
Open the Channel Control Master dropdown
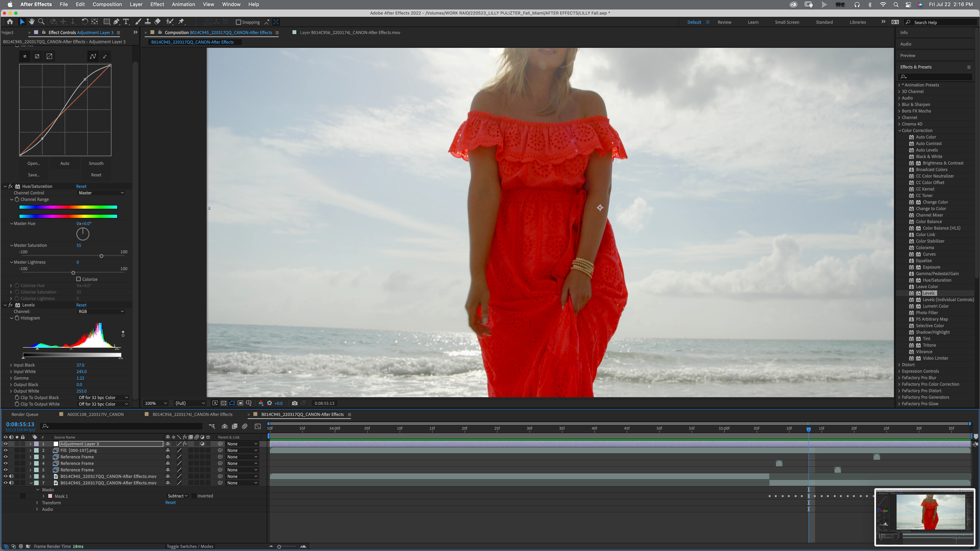[101, 193]
